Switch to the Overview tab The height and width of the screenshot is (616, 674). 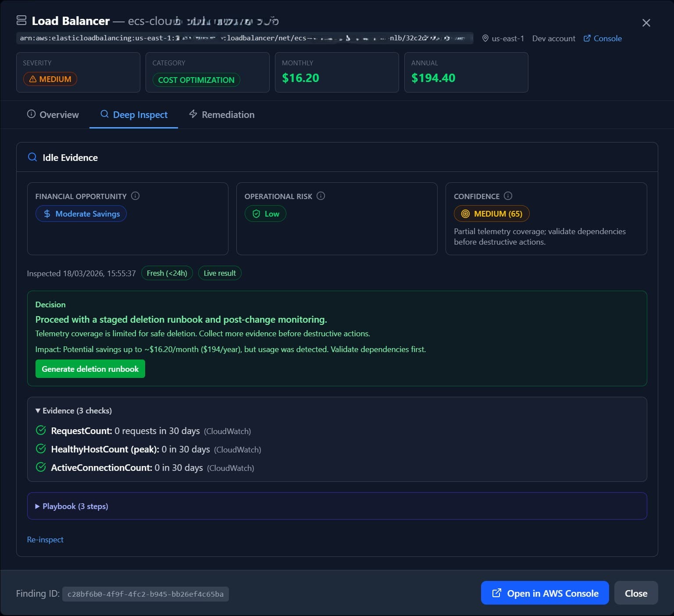(x=53, y=115)
